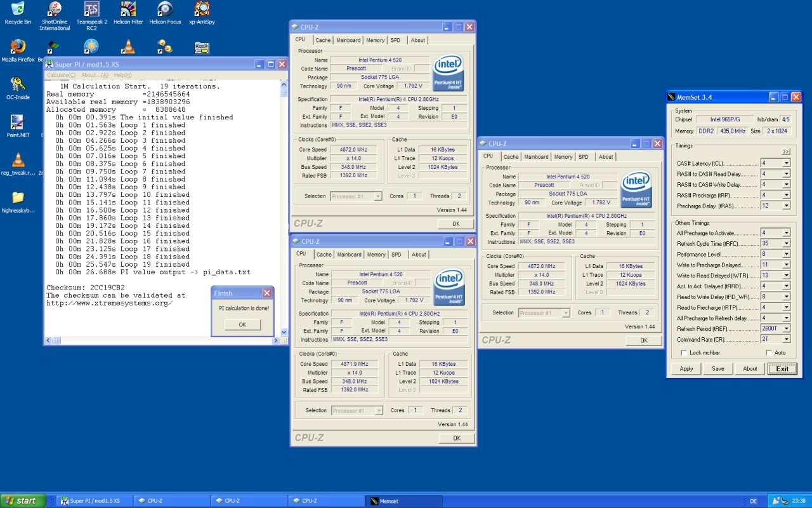
Task: Switch to Cache tab in top CPU-Z
Action: point(323,40)
